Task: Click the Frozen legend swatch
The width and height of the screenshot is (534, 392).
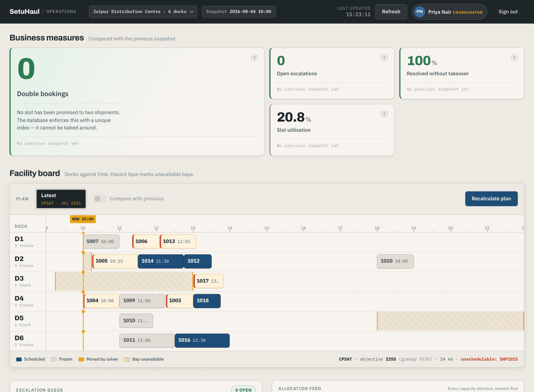Action: pyautogui.click(x=54, y=359)
